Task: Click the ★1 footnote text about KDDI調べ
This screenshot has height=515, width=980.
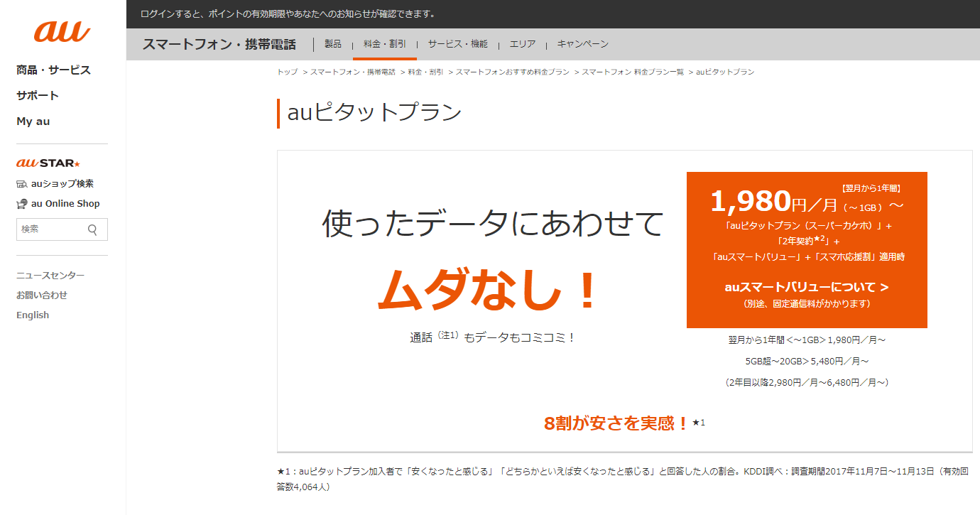Action: (623, 479)
